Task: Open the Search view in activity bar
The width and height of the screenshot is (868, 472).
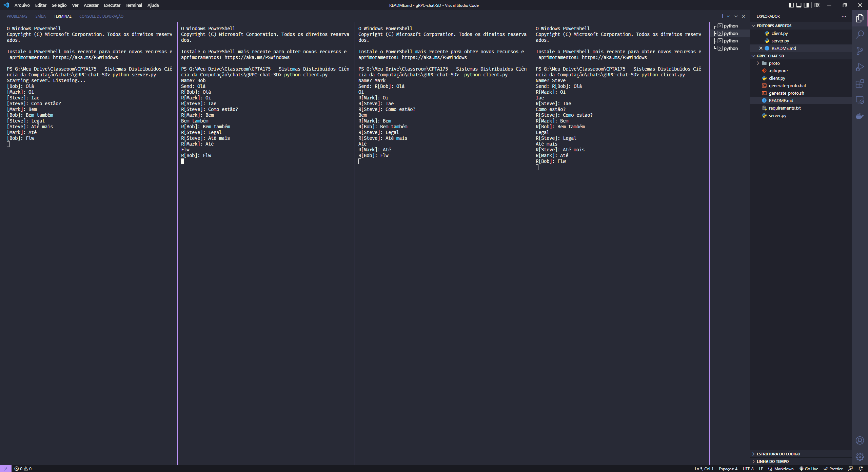Action: point(860,35)
